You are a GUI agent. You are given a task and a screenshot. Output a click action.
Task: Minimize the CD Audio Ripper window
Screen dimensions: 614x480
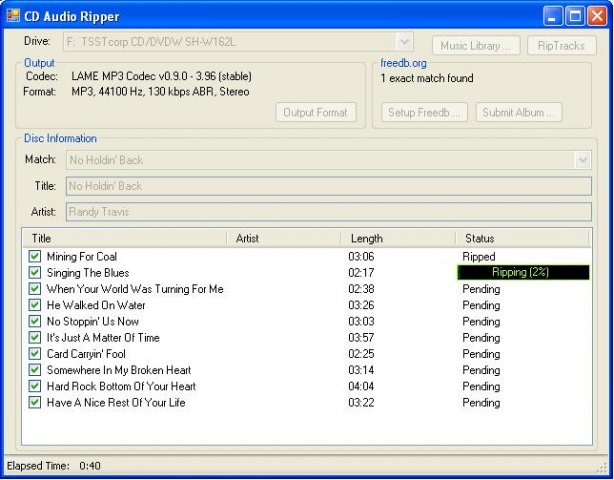(x=553, y=16)
